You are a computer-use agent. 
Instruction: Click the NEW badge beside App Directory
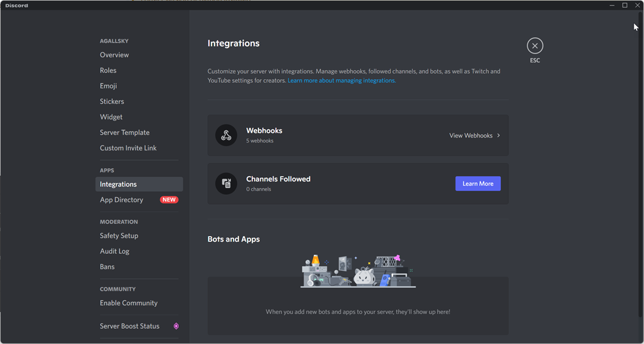(168, 200)
